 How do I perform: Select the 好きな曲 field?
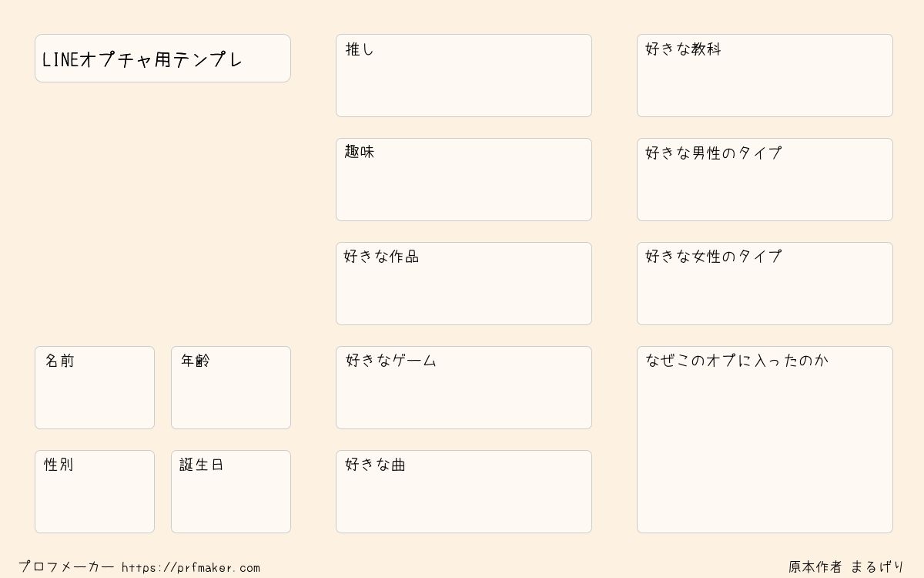464,492
